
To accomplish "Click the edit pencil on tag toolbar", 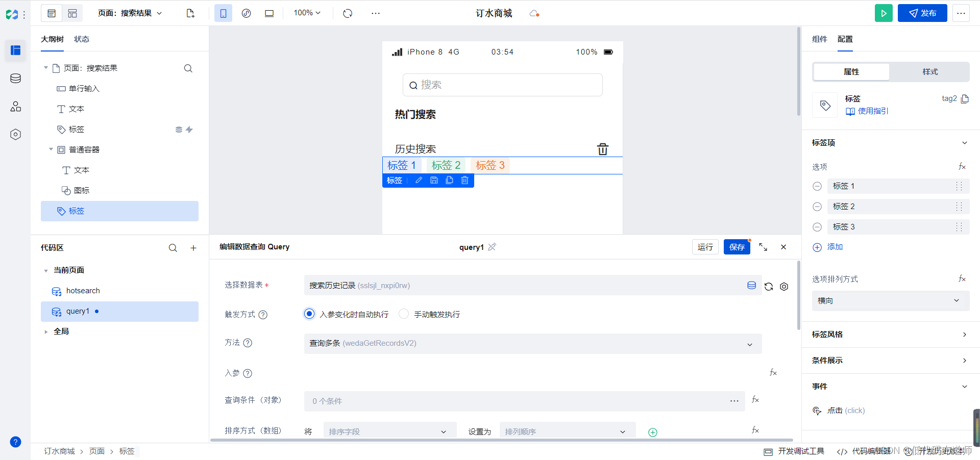I will (x=419, y=180).
